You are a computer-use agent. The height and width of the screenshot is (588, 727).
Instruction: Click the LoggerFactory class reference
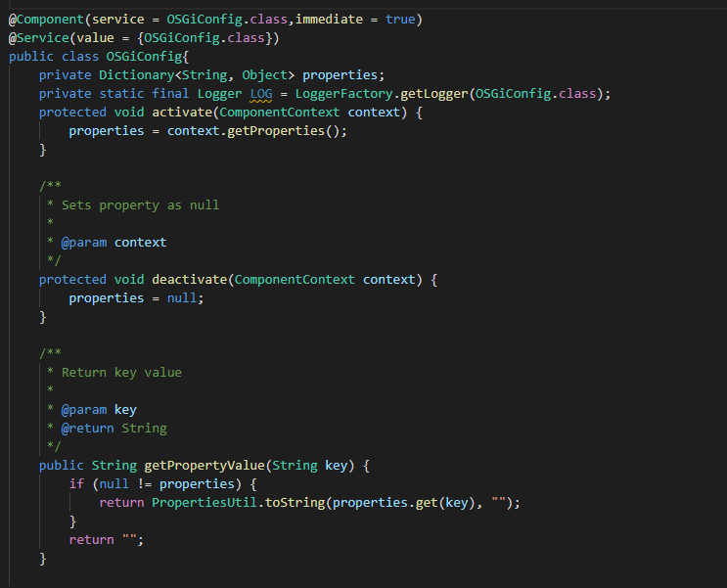[344, 94]
